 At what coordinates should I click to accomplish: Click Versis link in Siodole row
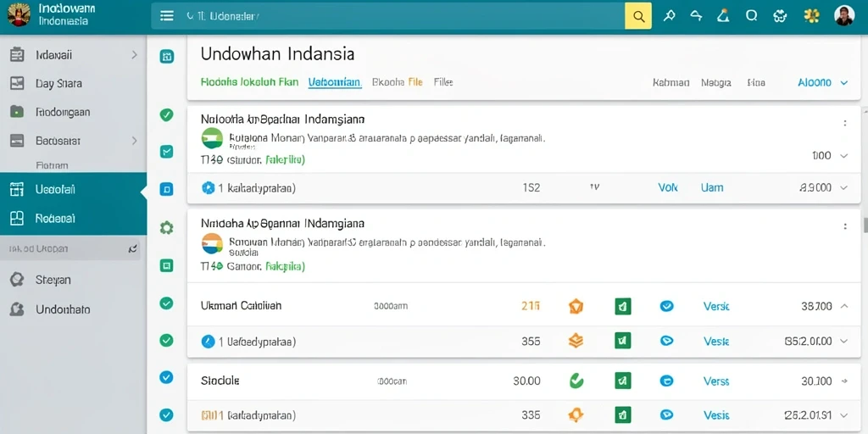click(716, 381)
